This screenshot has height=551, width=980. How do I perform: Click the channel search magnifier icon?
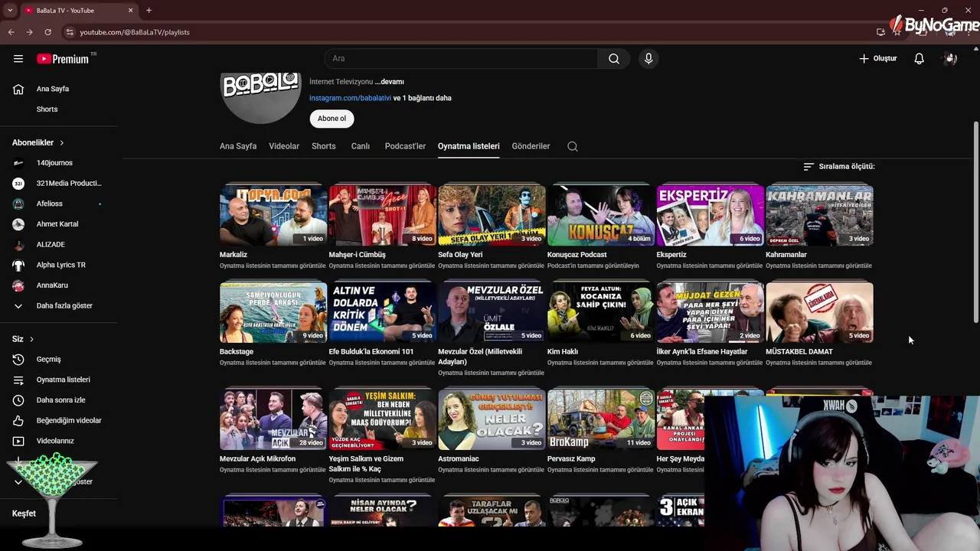pos(573,146)
